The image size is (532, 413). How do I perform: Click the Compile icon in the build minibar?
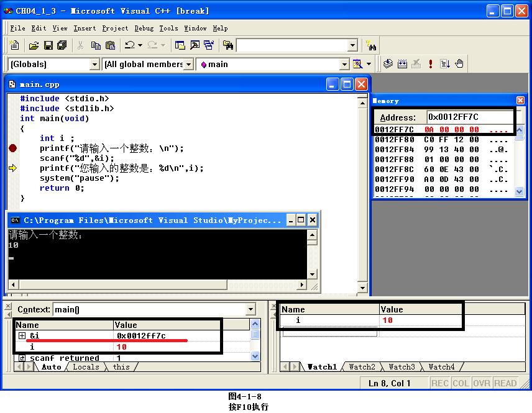[388, 63]
